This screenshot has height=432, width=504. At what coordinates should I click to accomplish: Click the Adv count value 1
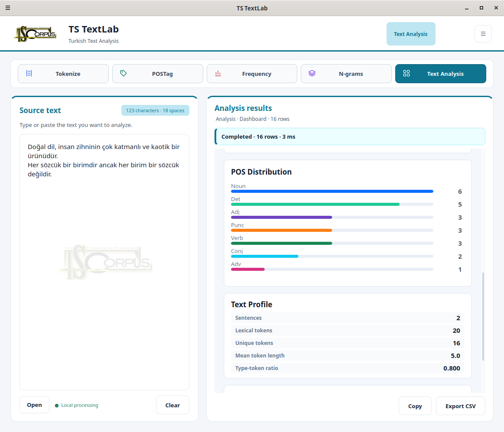point(460,270)
